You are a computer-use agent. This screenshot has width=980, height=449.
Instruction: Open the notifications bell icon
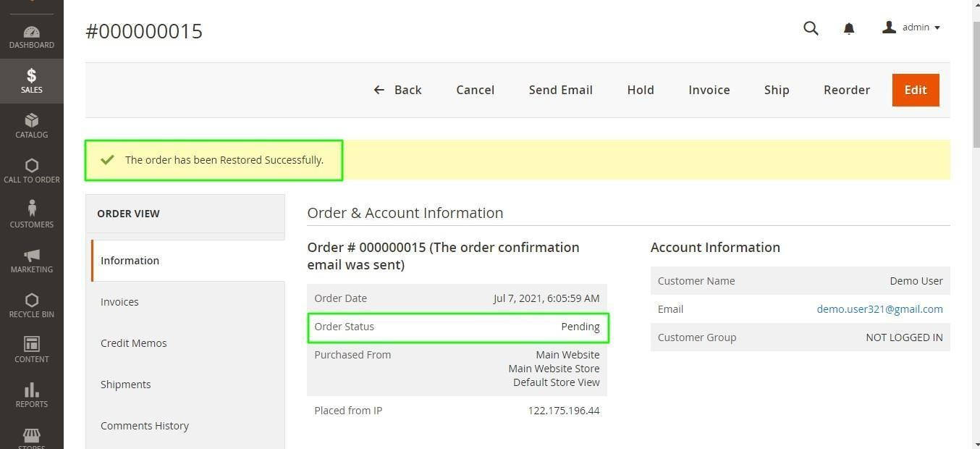click(849, 28)
